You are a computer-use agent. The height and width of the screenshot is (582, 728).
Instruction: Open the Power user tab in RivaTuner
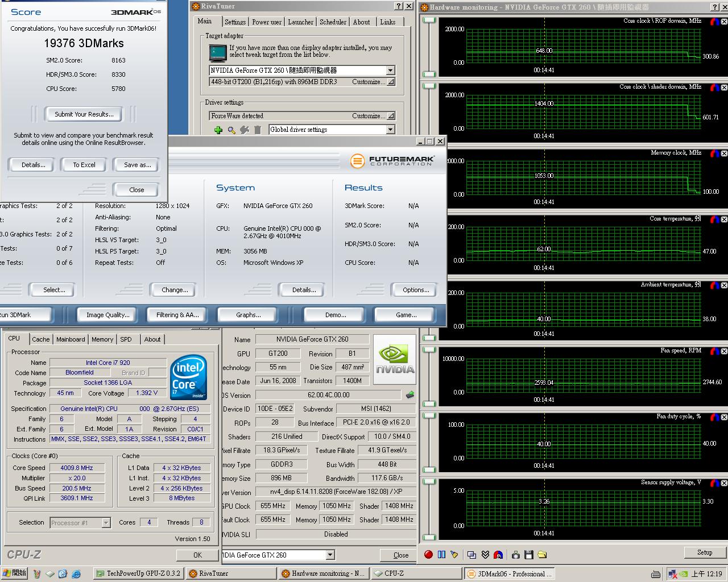pos(267,22)
